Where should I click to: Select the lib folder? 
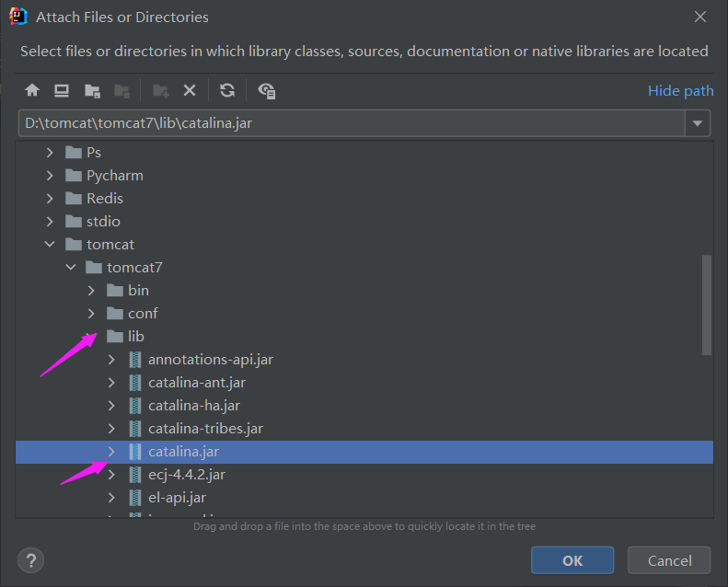coord(136,337)
